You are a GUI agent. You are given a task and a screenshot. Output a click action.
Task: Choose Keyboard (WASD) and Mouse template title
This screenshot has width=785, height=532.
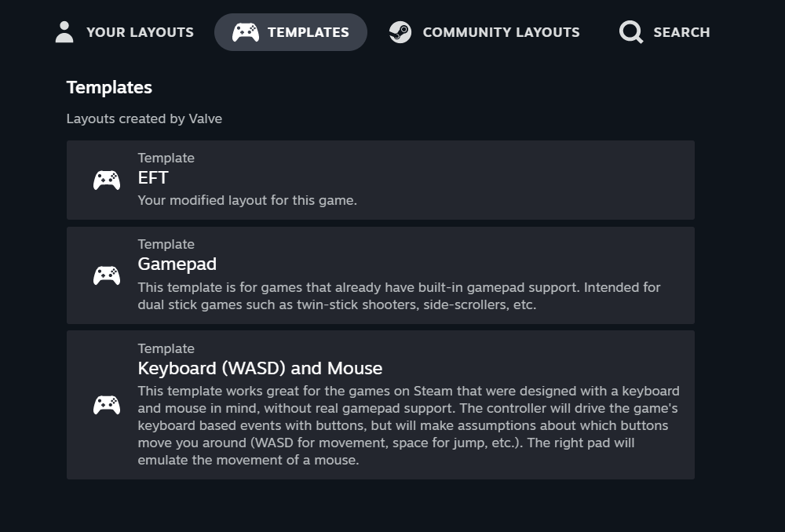260,368
